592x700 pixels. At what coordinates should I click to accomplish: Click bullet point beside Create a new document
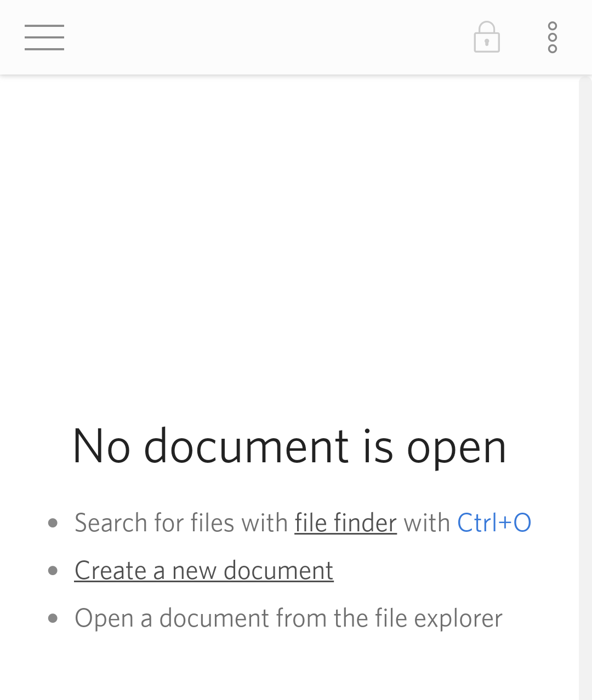click(x=53, y=571)
